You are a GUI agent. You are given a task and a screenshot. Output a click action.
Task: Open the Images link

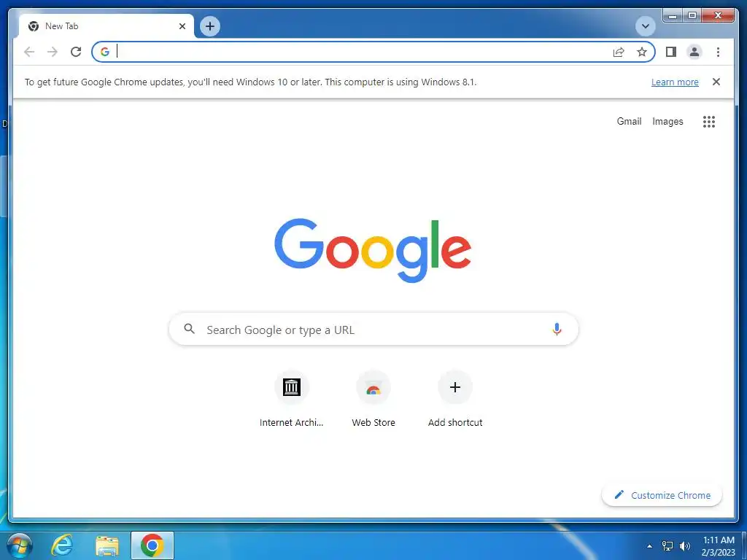click(x=667, y=122)
